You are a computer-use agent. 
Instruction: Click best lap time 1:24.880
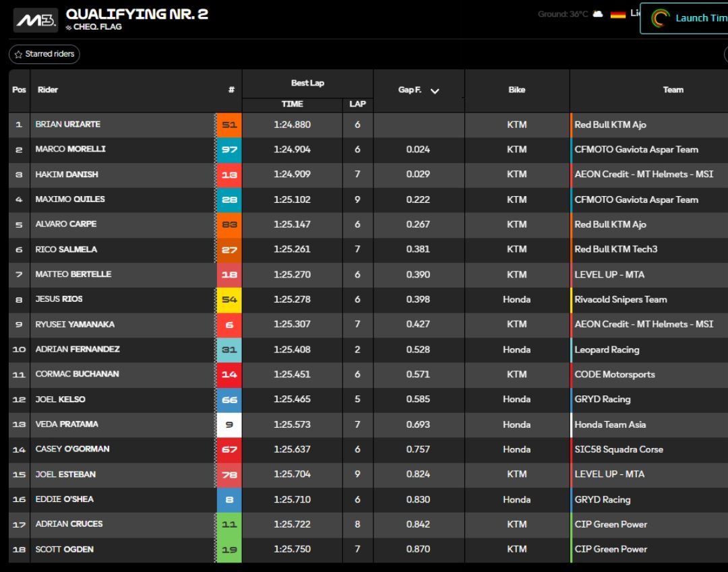tap(292, 125)
